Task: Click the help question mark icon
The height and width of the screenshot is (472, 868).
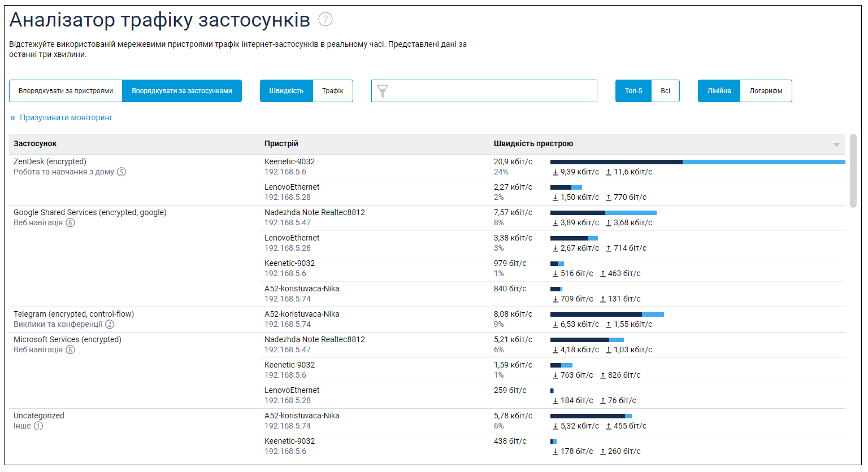Action: point(325,20)
